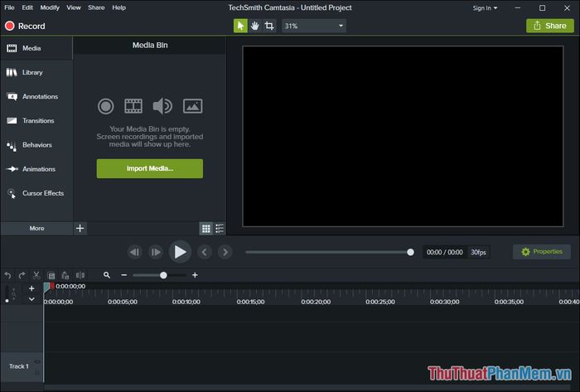The width and height of the screenshot is (580, 392).
Task: Select the arrow Edit mode tool
Action: [240, 26]
